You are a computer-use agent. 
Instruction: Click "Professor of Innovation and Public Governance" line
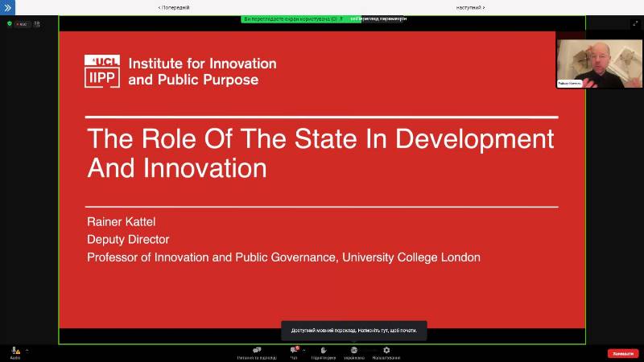pos(283,257)
